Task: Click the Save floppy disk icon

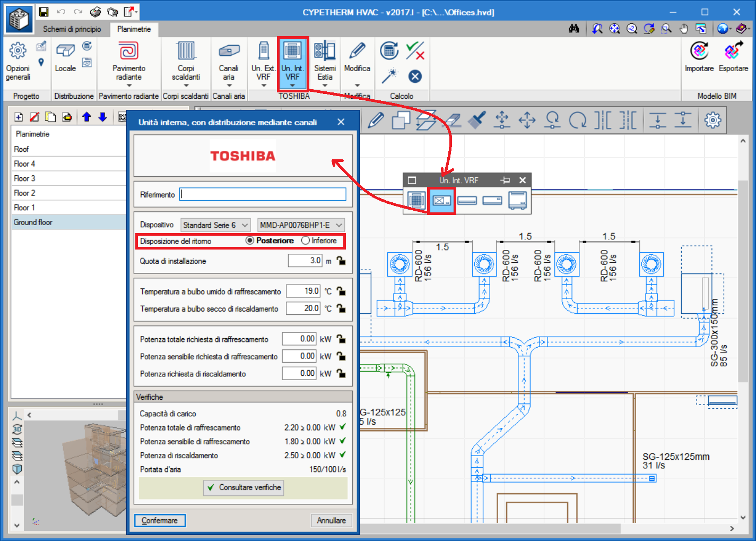Action: tap(44, 12)
